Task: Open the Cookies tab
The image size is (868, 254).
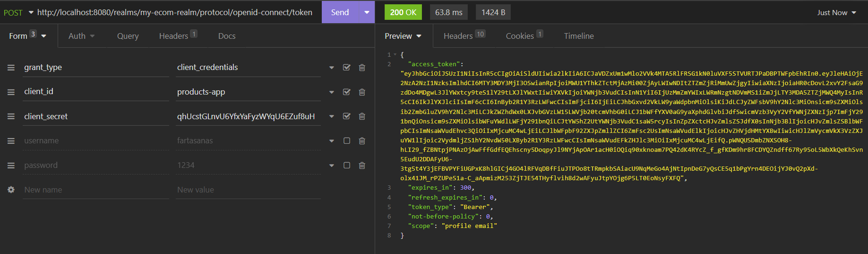Action: pos(524,36)
